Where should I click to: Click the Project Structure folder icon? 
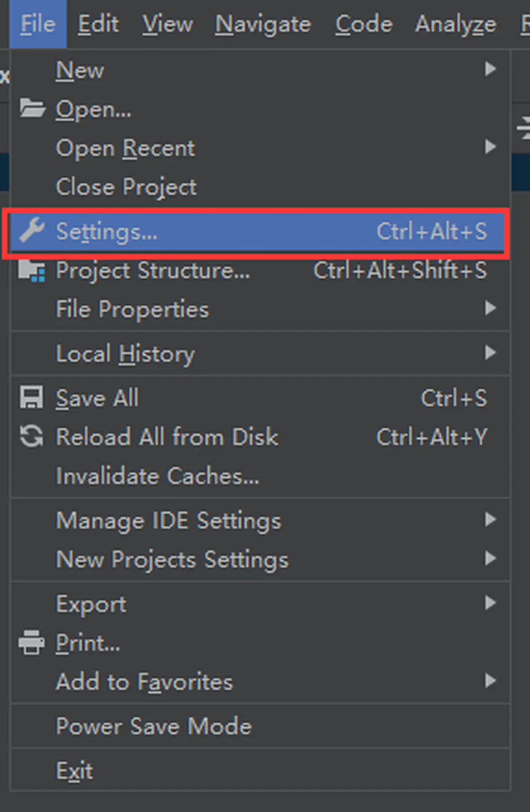point(32,270)
